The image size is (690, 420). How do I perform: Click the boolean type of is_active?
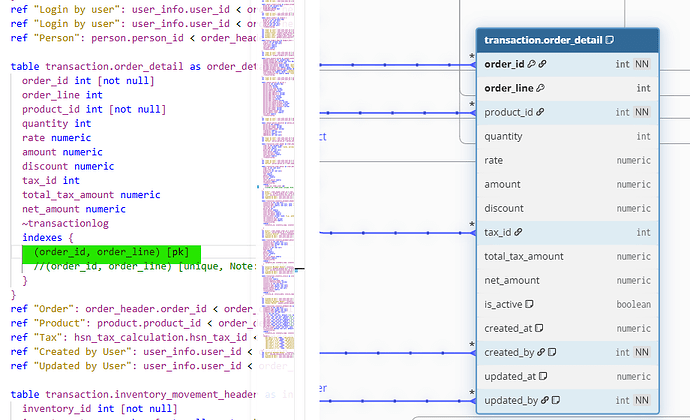pos(633,304)
